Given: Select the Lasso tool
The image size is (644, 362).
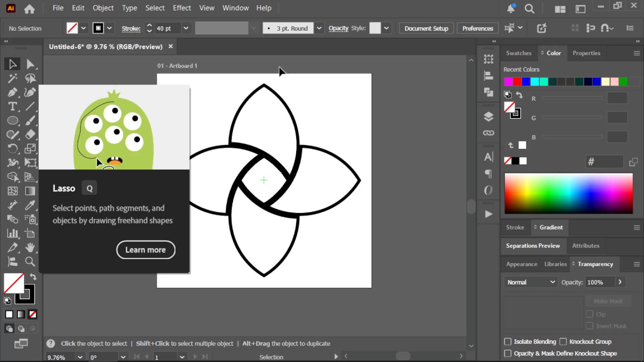Looking at the screenshot, I should pos(30,78).
